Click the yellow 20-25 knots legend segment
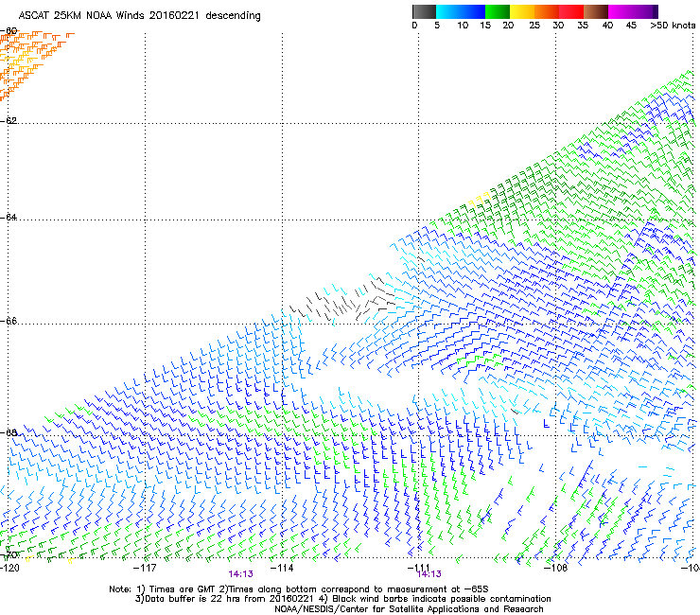The height and width of the screenshot is (615, 700). coord(522,11)
